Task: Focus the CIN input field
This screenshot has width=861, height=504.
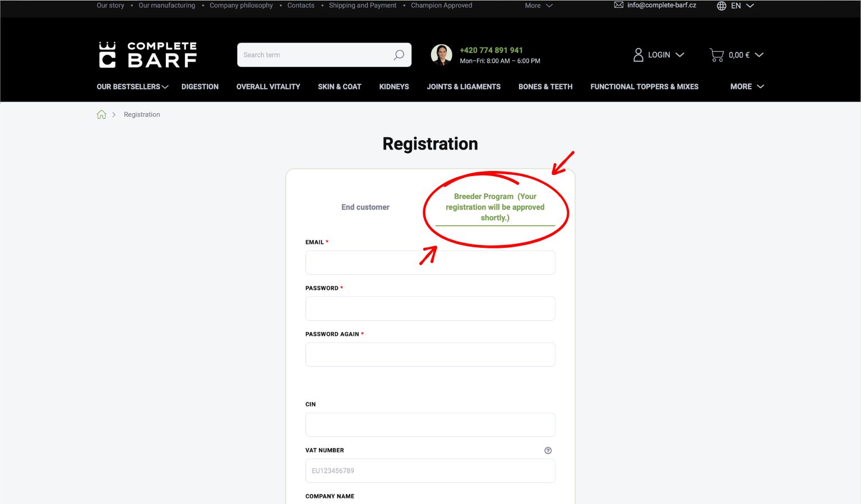Action: click(430, 424)
